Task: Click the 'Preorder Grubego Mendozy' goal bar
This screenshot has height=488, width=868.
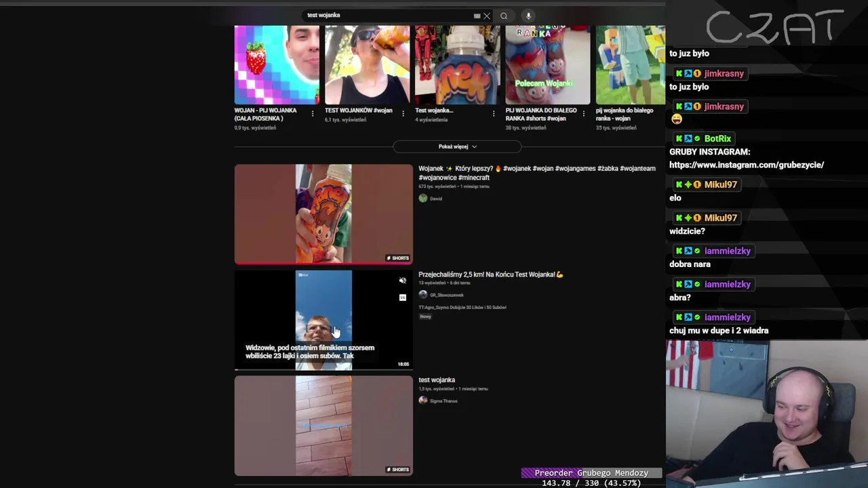Action: pyautogui.click(x=591, y=473)
